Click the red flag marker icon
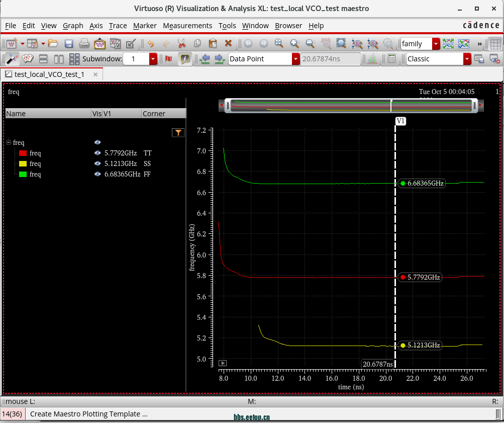 click(169, 59)
